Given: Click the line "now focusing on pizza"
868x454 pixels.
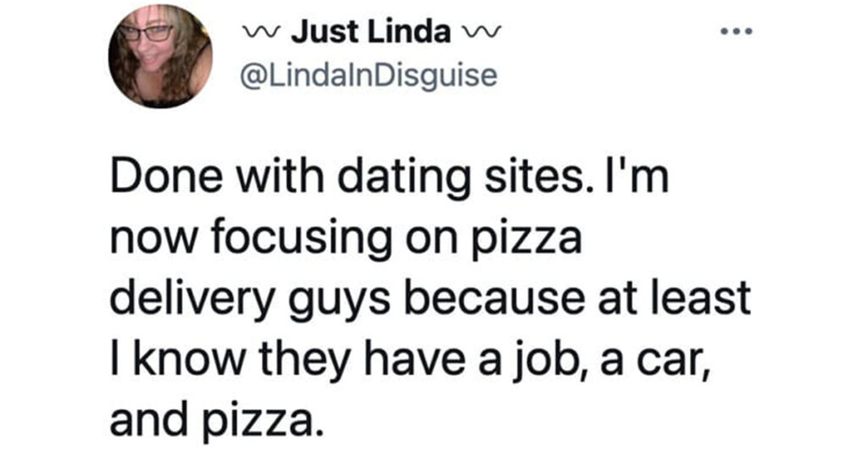Looking at the screenshot, I should pos(347,240).
